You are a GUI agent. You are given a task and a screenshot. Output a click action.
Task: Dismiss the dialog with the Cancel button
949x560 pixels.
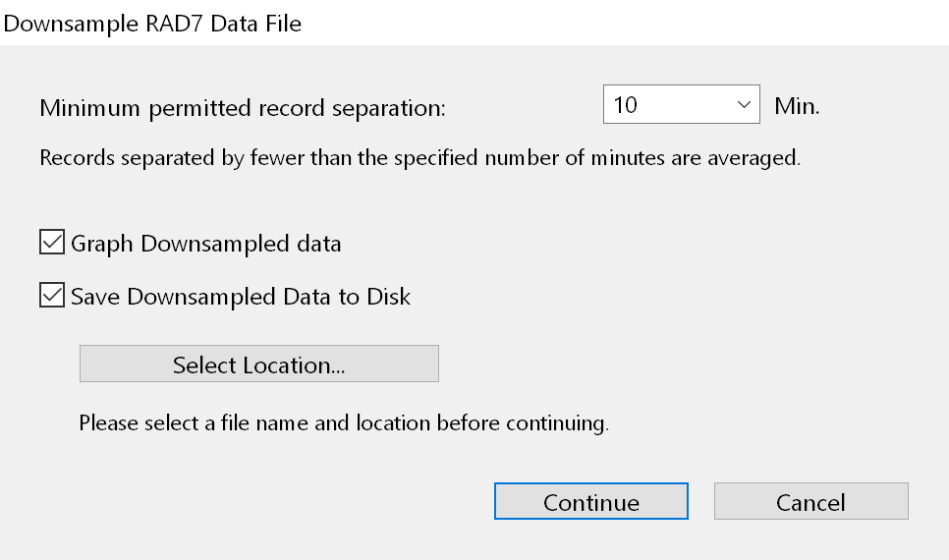[x=810, y=502]
